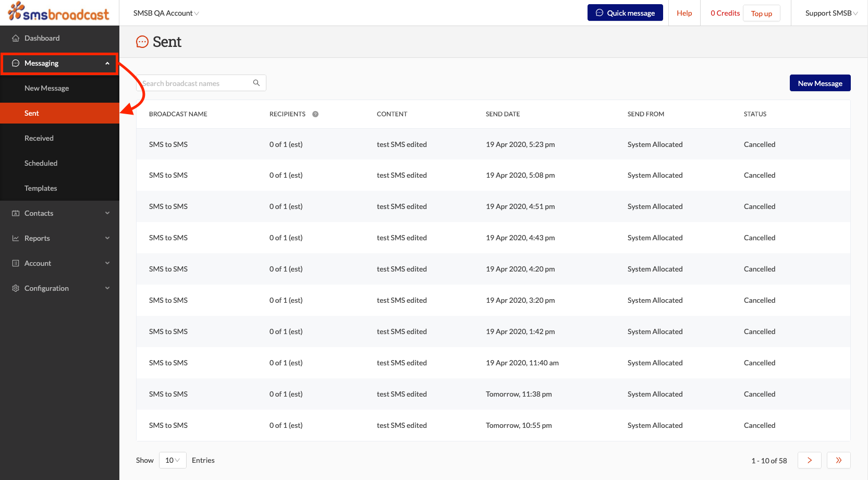Viewport: 868px width, 480px height.
Task: Open Contacts via the address book icon
Action: [x=15, y=213]
